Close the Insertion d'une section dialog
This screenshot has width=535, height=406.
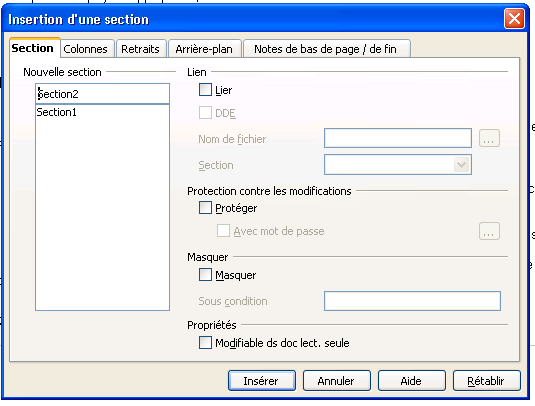pyautogui.click(x=514, y=18)
